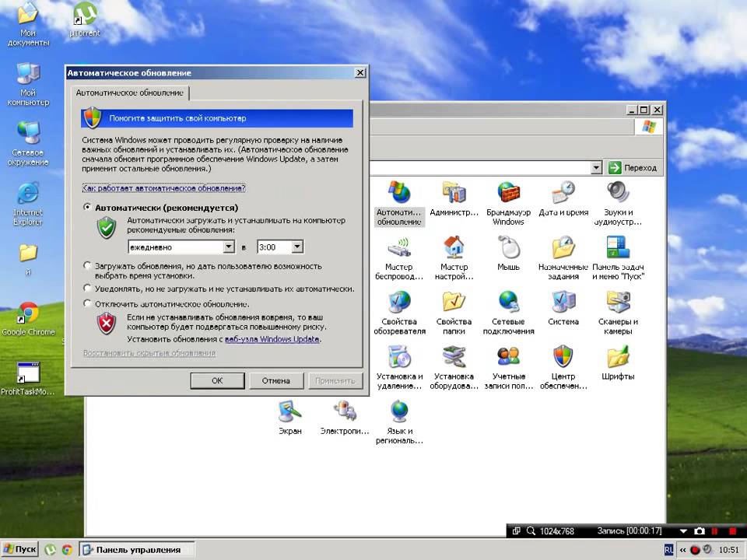Open Wireless Network Setup Wizard icon
Viewport: 747px width, 560px height.
[x=399, y=257]
